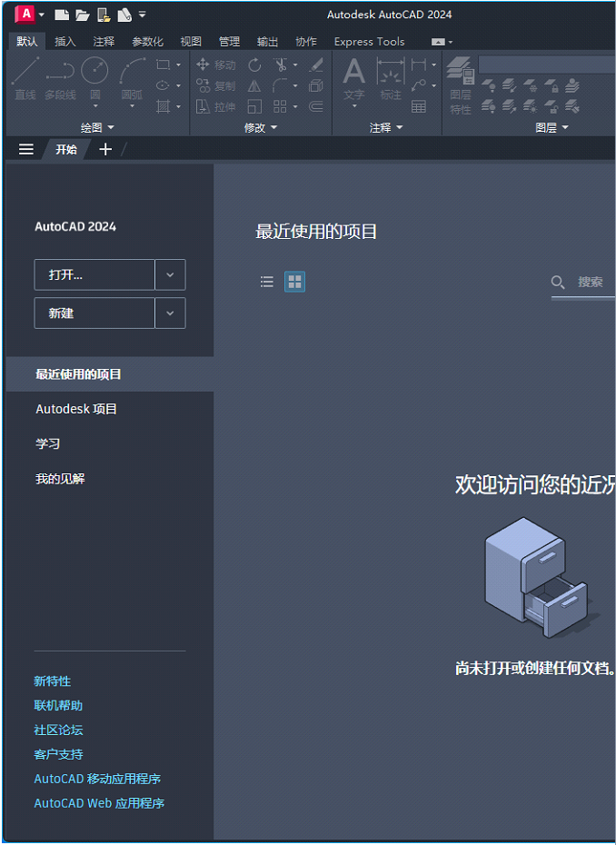Open the application menu arrow beside the red A logo
This screenshot has height=845, width=616.
click(x=42, y=15)
